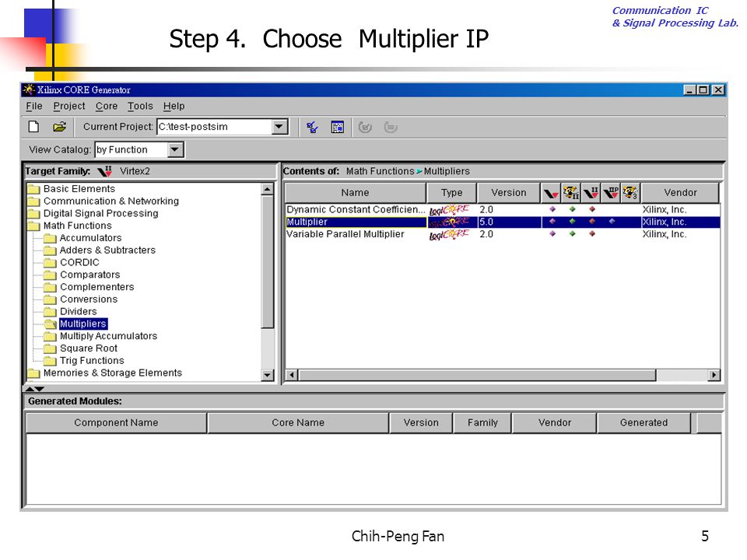Select the Trig Functions tree item

tap(92, 361)
